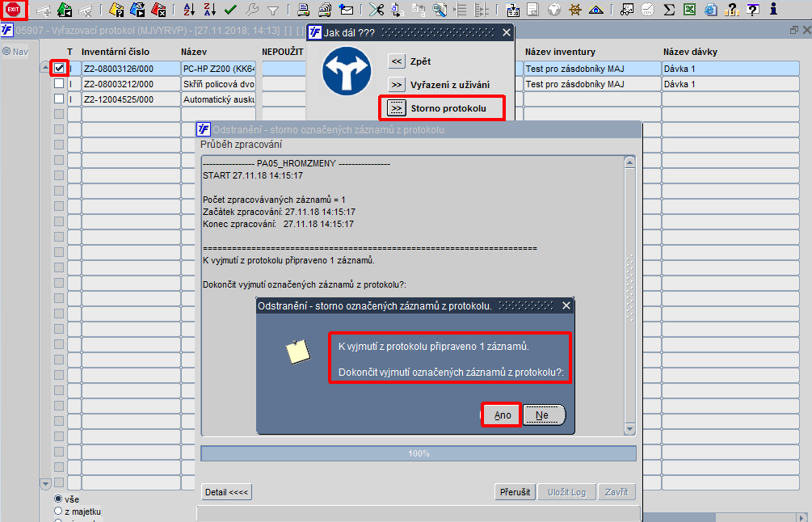Click the 'Název dávky' column header
Screen dimensions: 812x522
[x=690, y=52]
